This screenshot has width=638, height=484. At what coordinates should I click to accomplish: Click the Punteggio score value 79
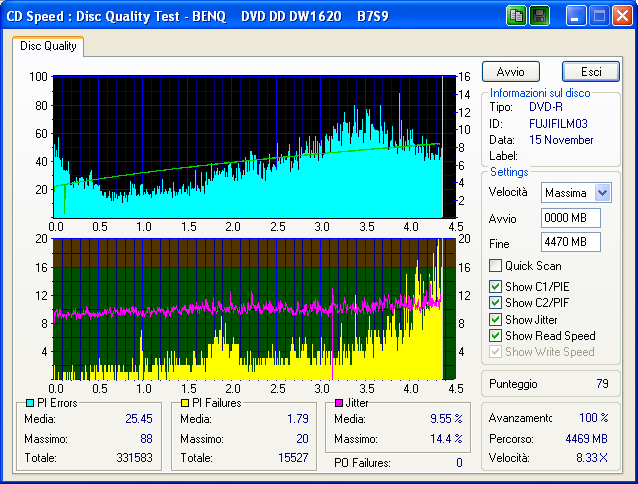click(x=602, y=384)
